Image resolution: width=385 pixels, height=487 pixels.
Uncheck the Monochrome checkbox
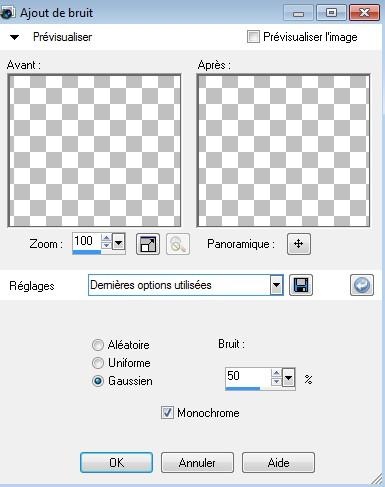click(x=167, y=413)
